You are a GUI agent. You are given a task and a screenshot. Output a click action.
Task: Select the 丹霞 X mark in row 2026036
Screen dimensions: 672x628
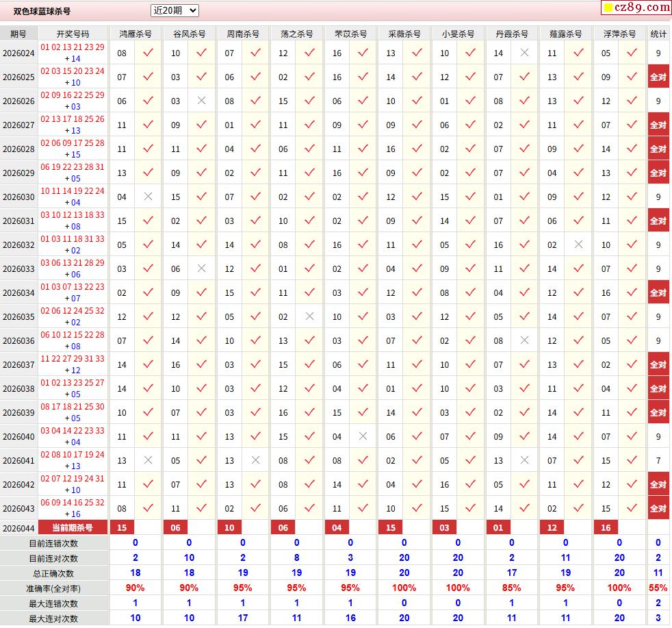[x=524, y=340]
